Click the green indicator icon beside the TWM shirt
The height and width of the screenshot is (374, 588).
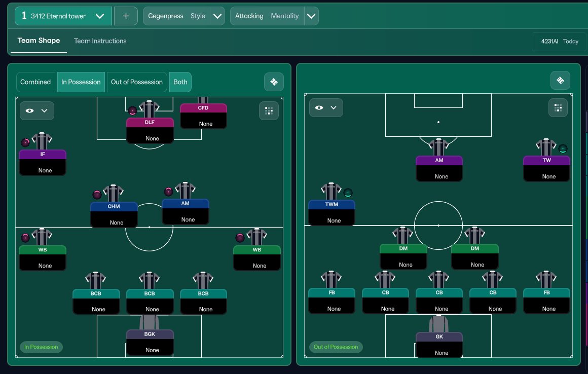[348, 193]
